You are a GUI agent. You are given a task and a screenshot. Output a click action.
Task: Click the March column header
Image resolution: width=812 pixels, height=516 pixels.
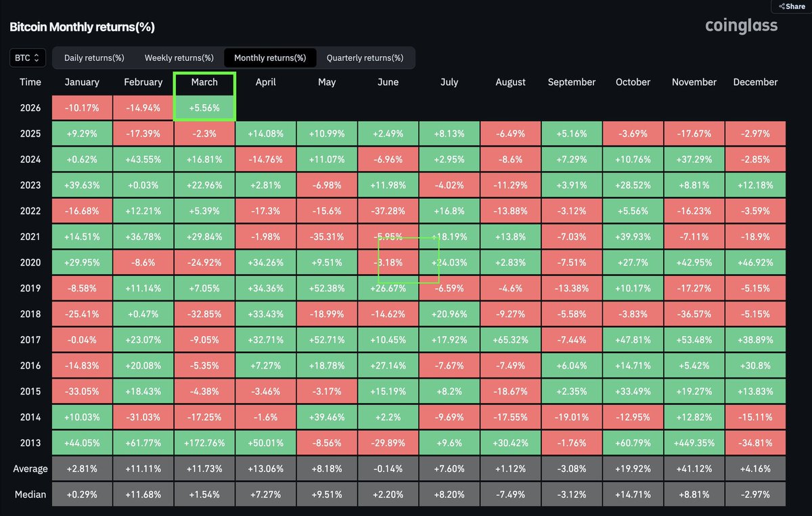point(204,82)
